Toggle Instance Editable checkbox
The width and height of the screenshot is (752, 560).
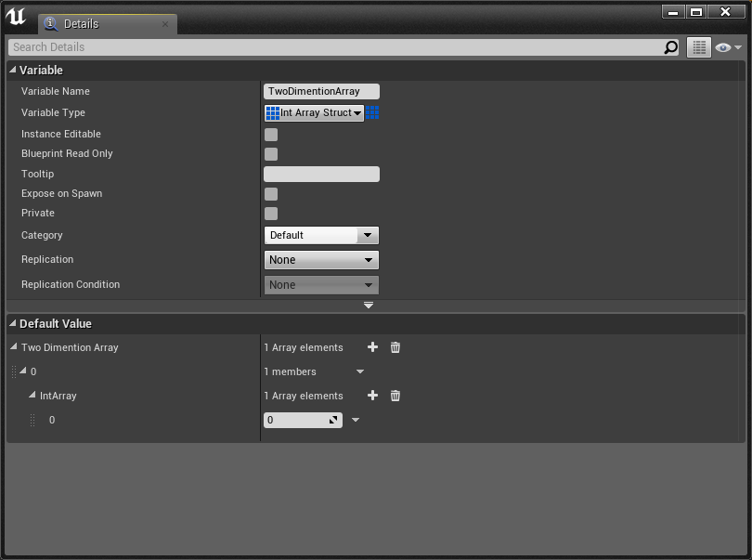271,135
